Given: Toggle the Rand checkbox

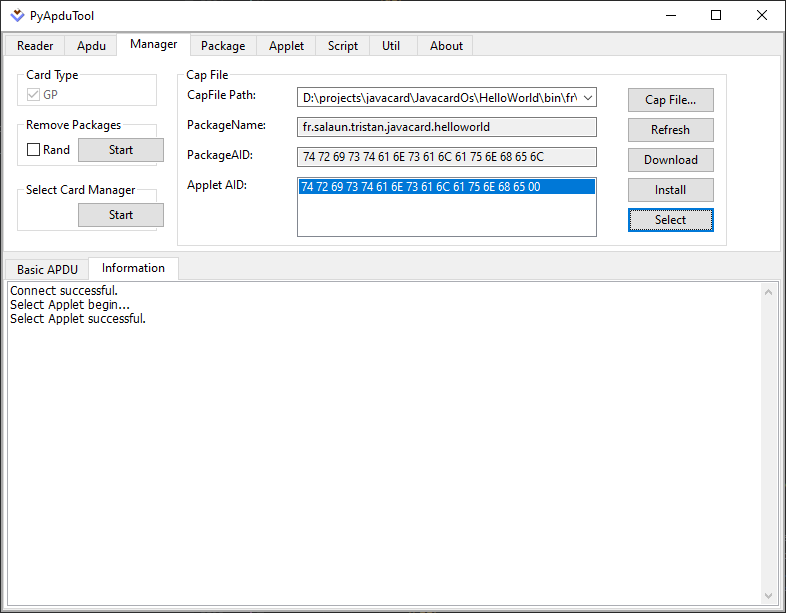Looking at the screenshot, I should click(34, 150).
